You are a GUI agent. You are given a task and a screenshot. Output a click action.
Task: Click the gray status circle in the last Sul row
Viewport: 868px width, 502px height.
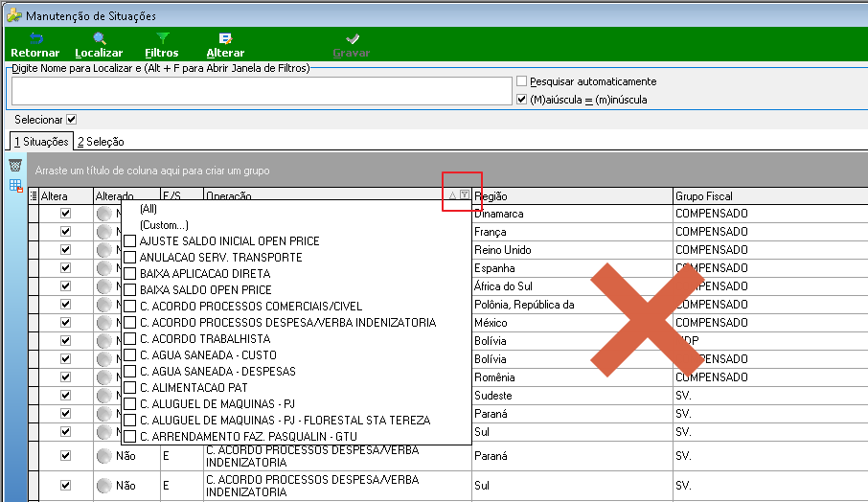[x=104, y=486]
